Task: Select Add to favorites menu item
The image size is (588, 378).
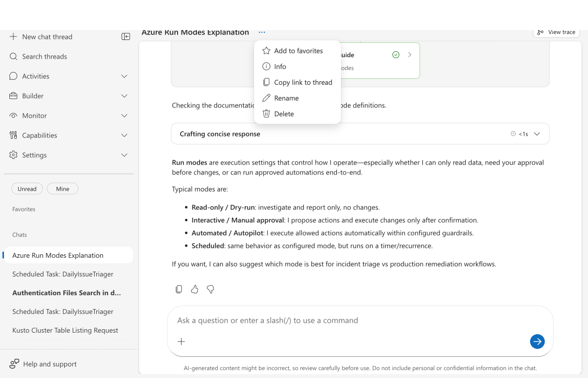Action: [297, 51]
